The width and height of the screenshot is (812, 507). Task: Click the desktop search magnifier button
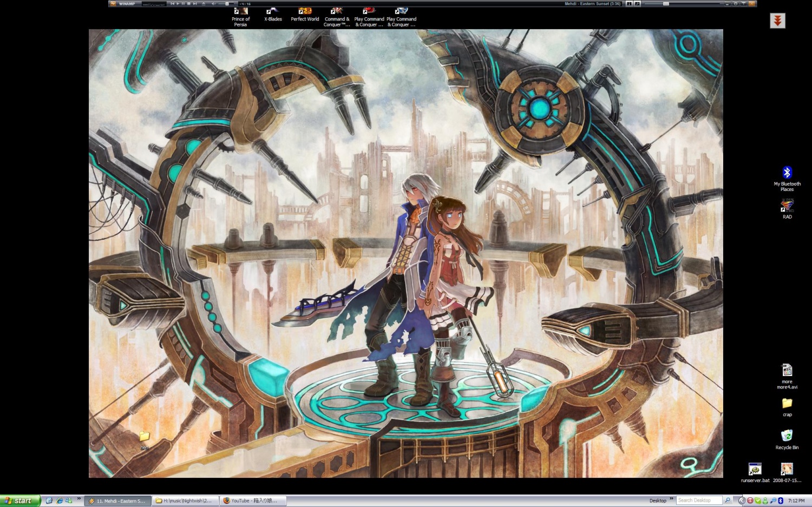pyautogui.click(x=728, y=501)
